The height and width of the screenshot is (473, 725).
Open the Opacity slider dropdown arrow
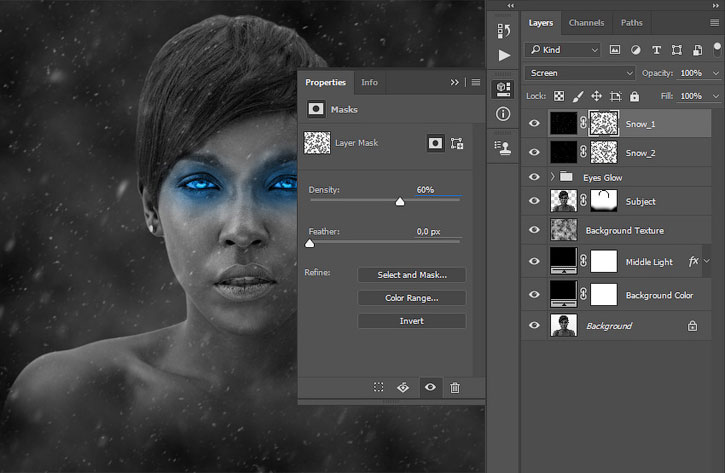pyautogui.click(x=716, y=73)
